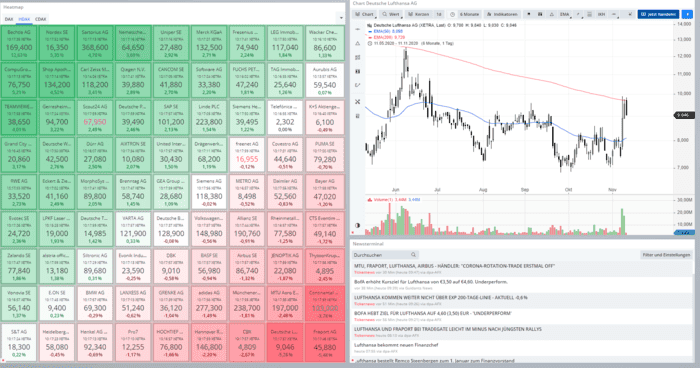Click the crossed tools icon in chart sidebar
The height and width of the screenshot is (368, 700).
[358, 102]
